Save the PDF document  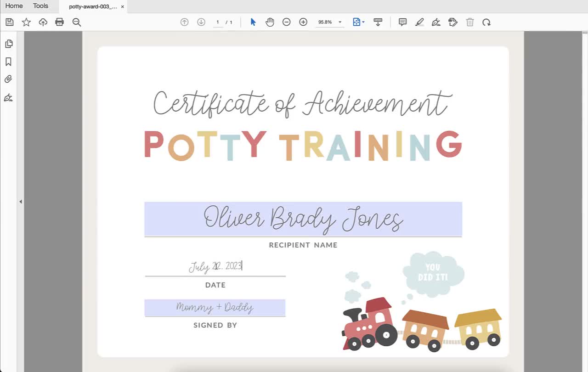pos(9,22)
